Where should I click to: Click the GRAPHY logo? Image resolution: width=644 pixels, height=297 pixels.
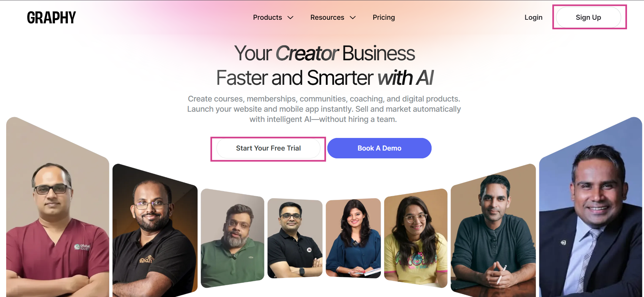[51, 17]
